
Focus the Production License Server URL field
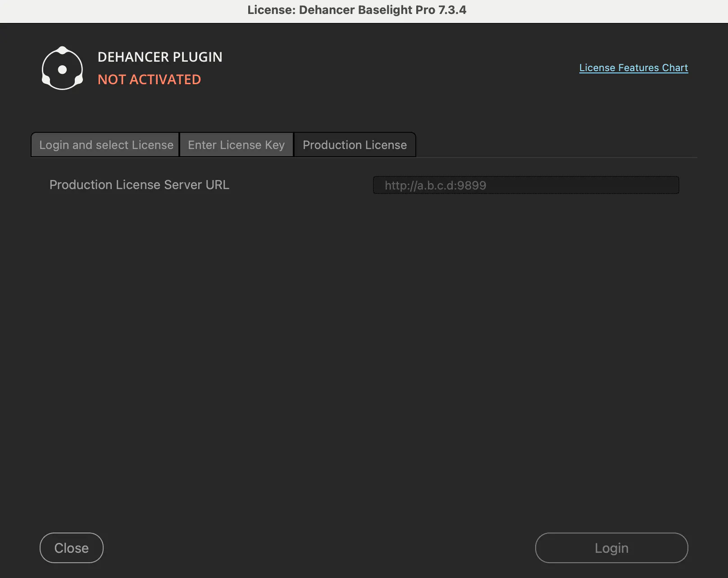click(525, 185)
